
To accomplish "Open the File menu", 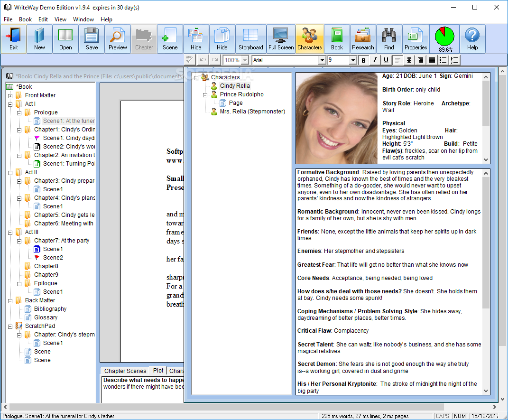I will point(8,19).
